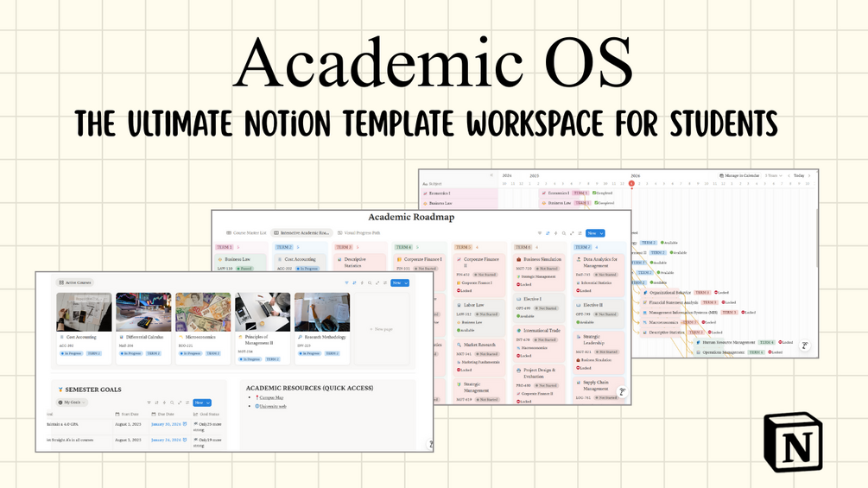This screenshot has height=488, width=868.
Task: Open International Trade card in Term 6
Action: click(x=539, y=343)
